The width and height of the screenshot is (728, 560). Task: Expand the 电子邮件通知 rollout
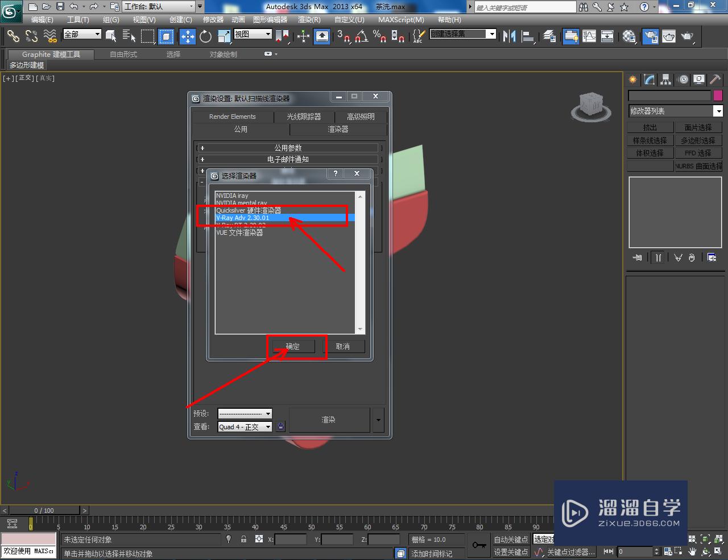click(x=288, y=159)
